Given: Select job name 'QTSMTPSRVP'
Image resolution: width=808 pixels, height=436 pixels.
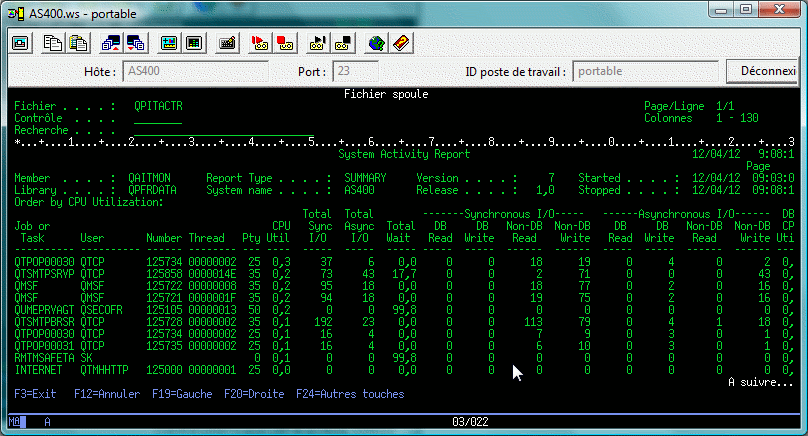Looking at the screenshot, I should [x=44, y=274].
